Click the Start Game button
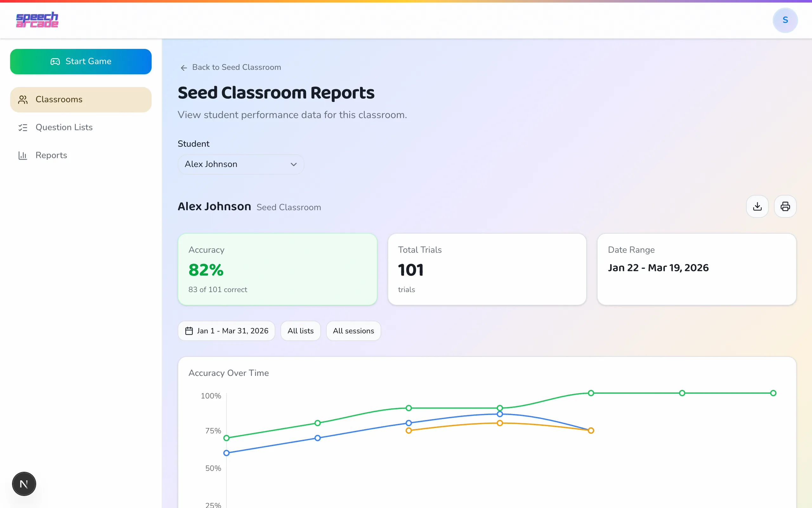Image resolution: width=812 pixels, height=508 pixels. click(x=81, y=62)
